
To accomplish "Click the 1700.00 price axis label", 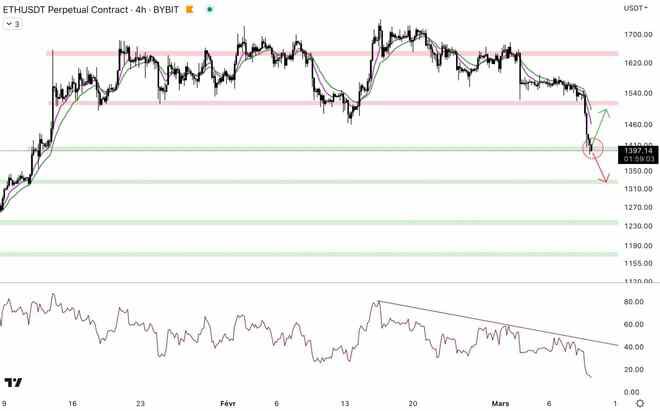I will (638, 35).
